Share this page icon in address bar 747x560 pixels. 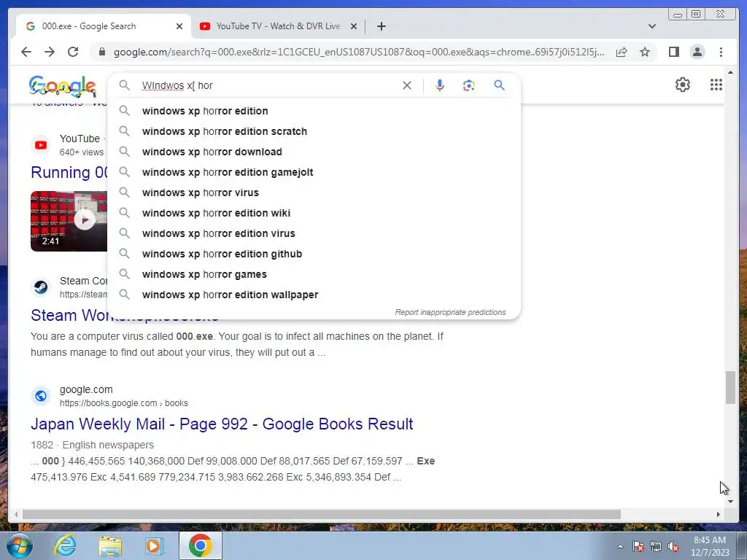click(x=622, y=52)
